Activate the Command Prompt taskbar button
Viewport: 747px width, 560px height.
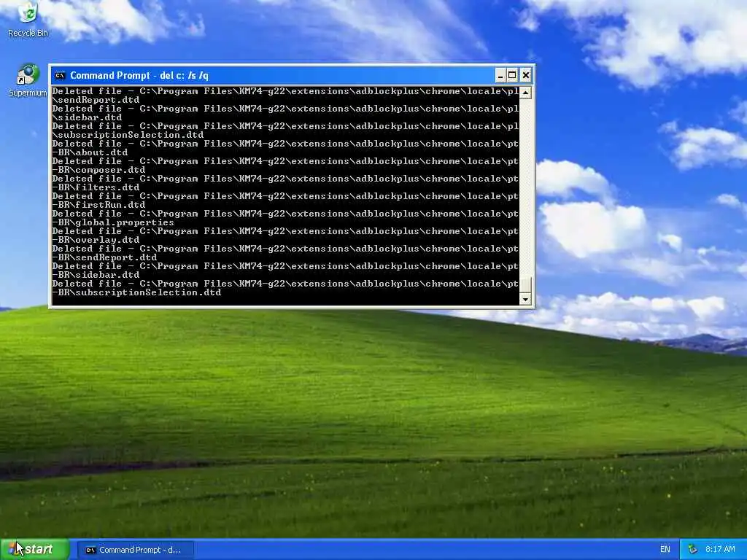[135, 550]
